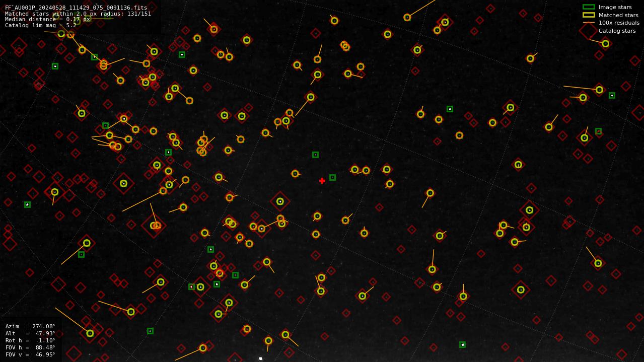The height and width of the screenshot is (362, 644).
Task: Click the 'FOV v = 46.95°' readout
Action: tap(30, 354)
